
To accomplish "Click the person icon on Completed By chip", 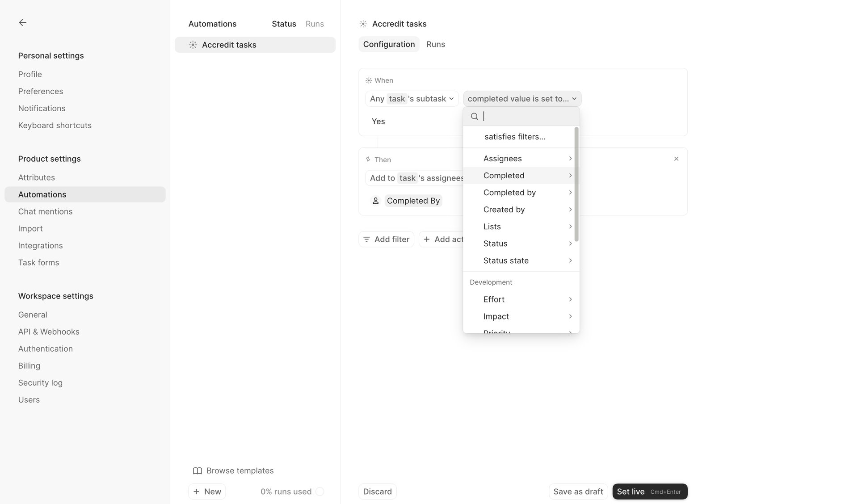I will click(375, 201).
